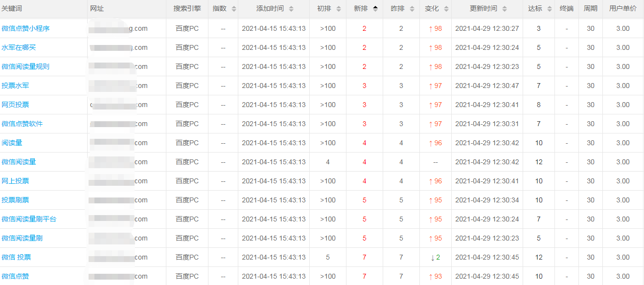644x285 pixels.
Task: Click the 关键词 column header
Action: click(x=12, y=9)
